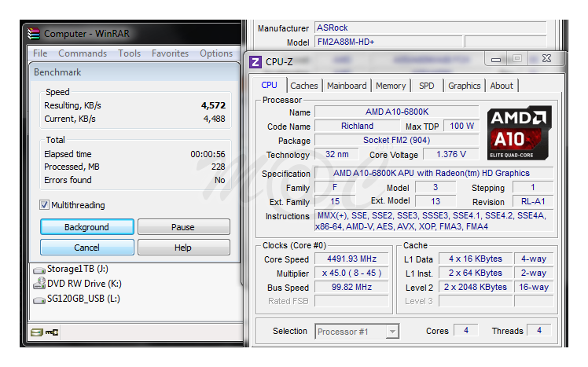This screenshot has width=588, height=367.
Task: Click the drive icon in WinRAR status bar
Action: tap(35, 332)
